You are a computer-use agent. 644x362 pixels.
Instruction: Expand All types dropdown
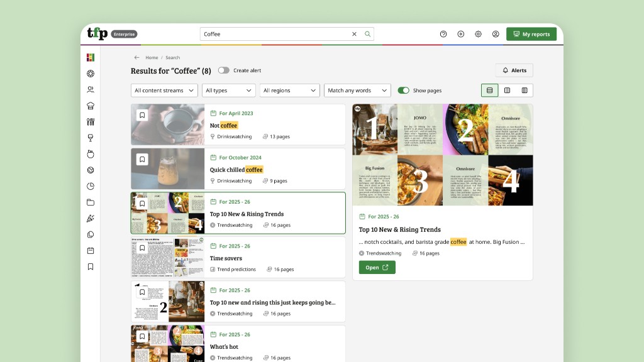[x=229, y=90]
